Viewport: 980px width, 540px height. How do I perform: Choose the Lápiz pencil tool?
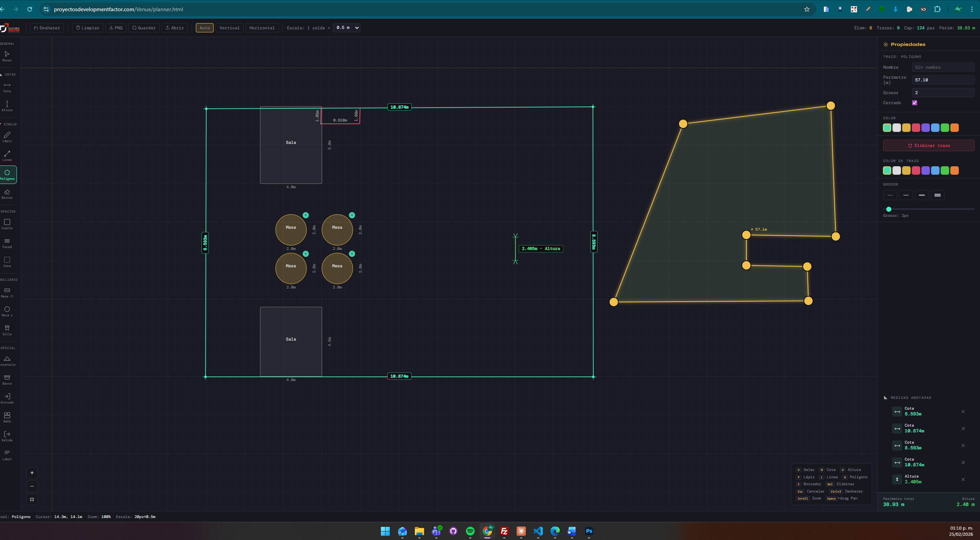click(7, 137)
